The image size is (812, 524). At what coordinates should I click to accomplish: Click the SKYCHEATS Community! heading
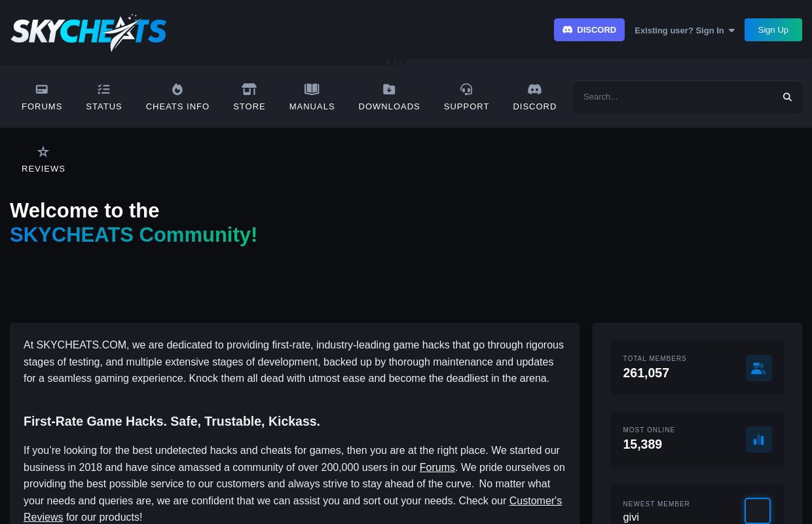point(134,234)
